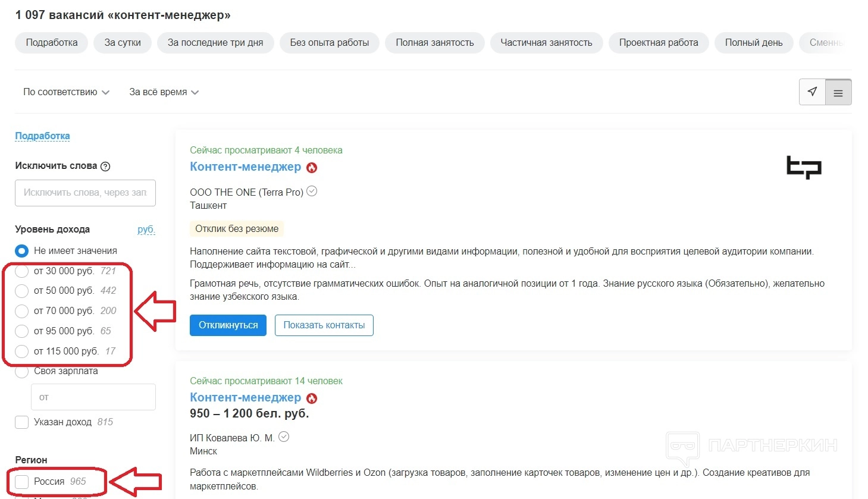This screenshot has height=499, width=868.
Task: Open the По соответствию sort dropdown
Action: (x=66, y=92)
